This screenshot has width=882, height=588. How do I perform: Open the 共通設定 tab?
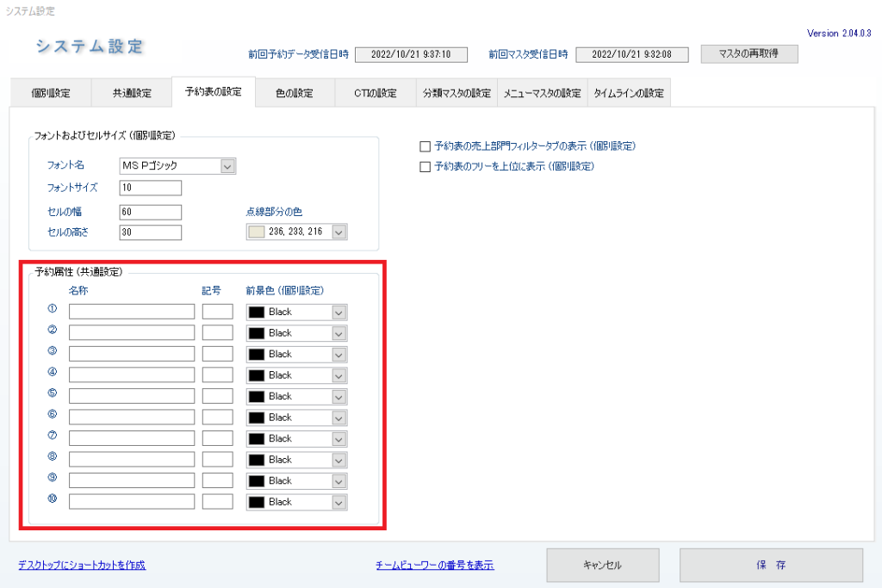click(132, 93)
